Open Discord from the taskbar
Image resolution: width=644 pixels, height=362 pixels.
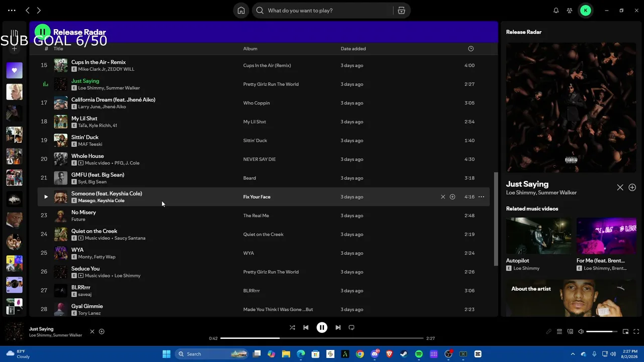(374, 354)
